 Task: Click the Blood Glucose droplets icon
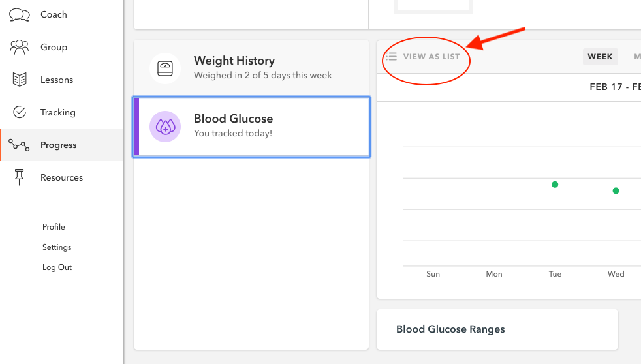[165, 127]
